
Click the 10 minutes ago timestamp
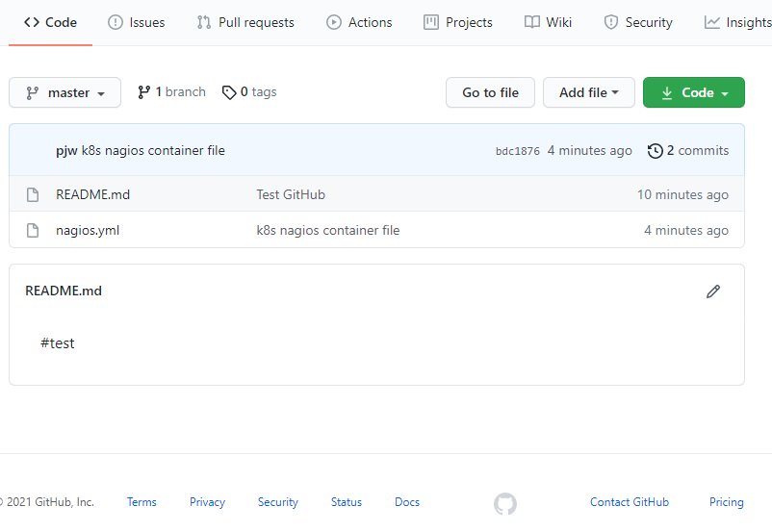tap(682, 194)
